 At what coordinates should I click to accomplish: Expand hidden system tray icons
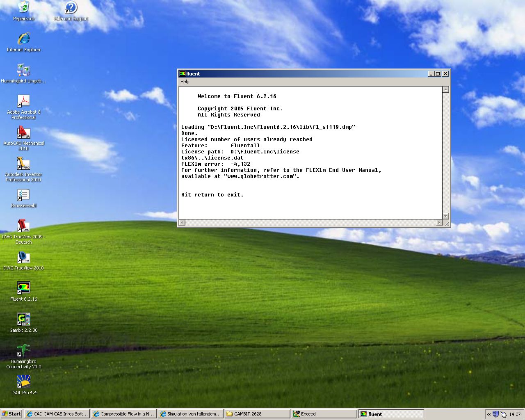(x=489, y=414)
